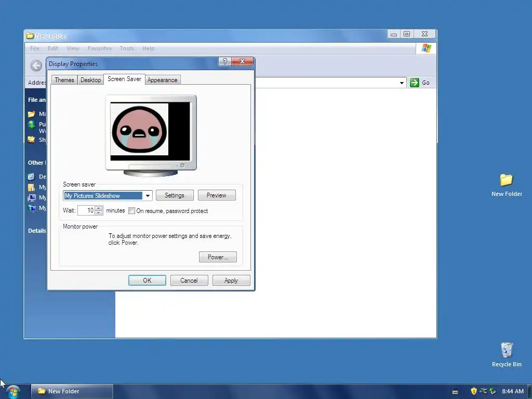This screenshot has width=532, height=399.
Task: Close the New Folder explorer window
Action: [x=425, y=34]
